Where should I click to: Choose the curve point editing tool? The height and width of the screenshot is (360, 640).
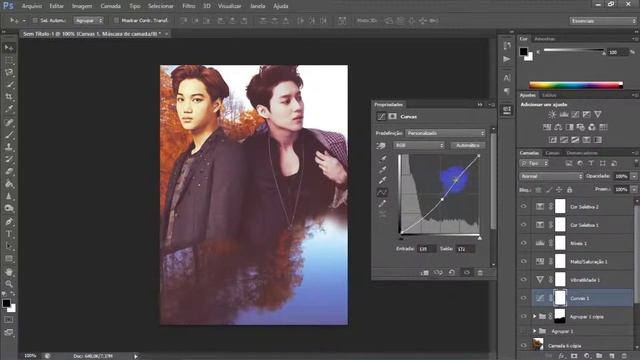(382, 192)
